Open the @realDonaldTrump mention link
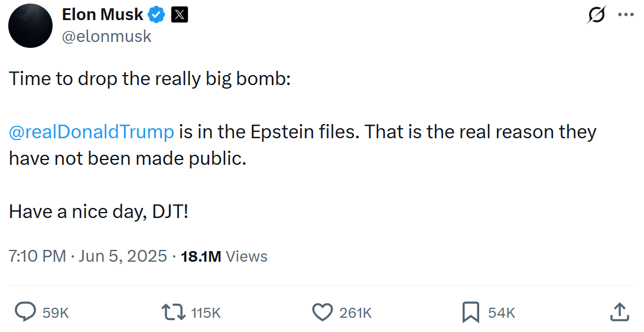 point(92,132)
